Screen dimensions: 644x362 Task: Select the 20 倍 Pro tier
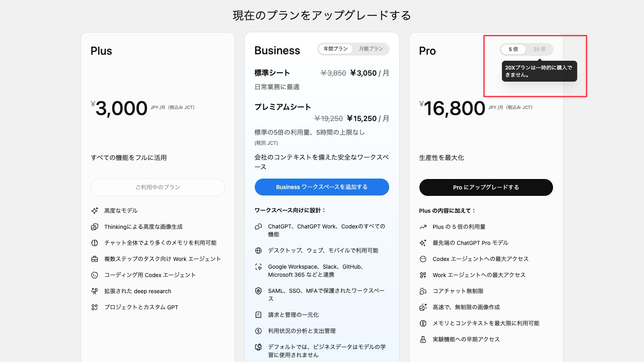(x=539, y=49)
